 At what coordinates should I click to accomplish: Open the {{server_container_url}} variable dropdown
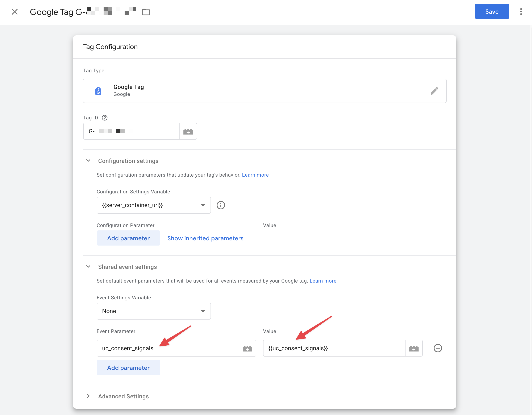(x=154, y=205)
